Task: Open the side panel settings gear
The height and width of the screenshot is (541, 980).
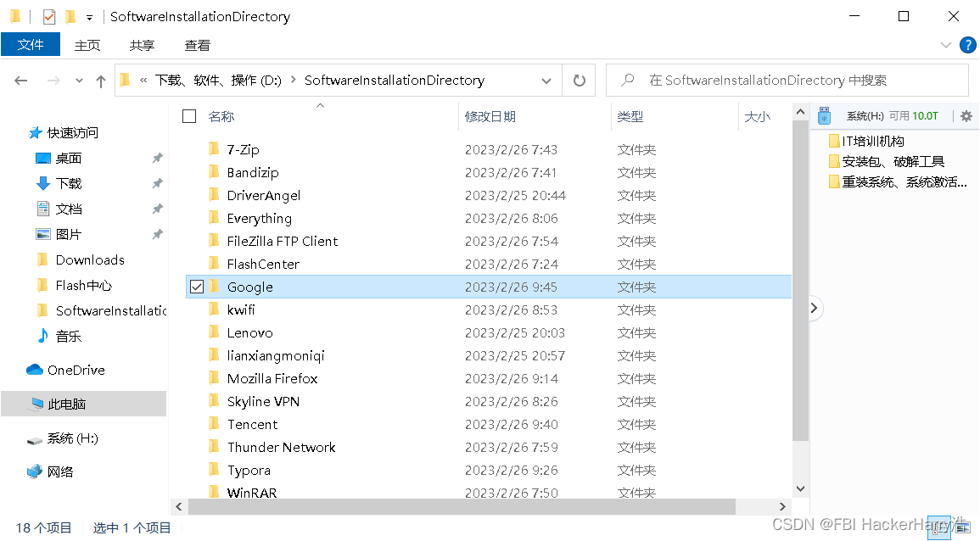Action: 966,116
